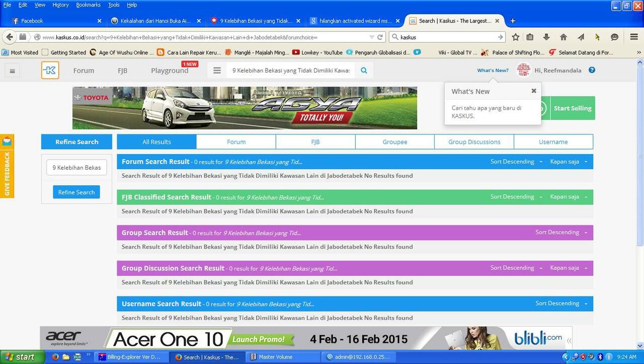This screenshot has height=364, width=644.
Task: Open Forum results Sort Descending dropdown
Action: [x=516, y=162]
